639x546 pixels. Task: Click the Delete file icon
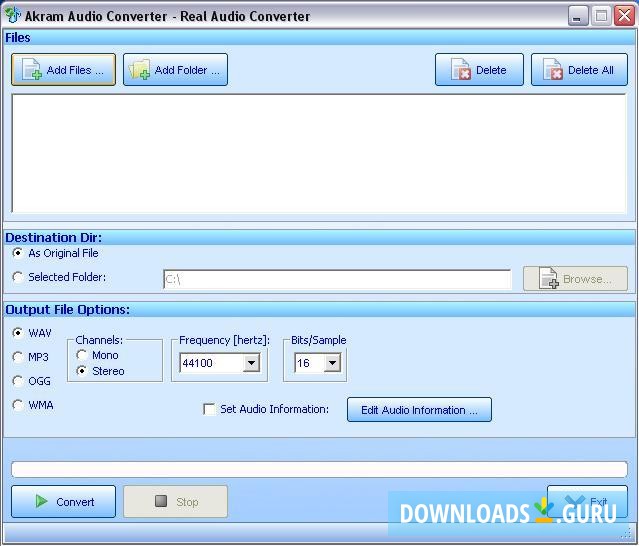click(x=461, y=69)
